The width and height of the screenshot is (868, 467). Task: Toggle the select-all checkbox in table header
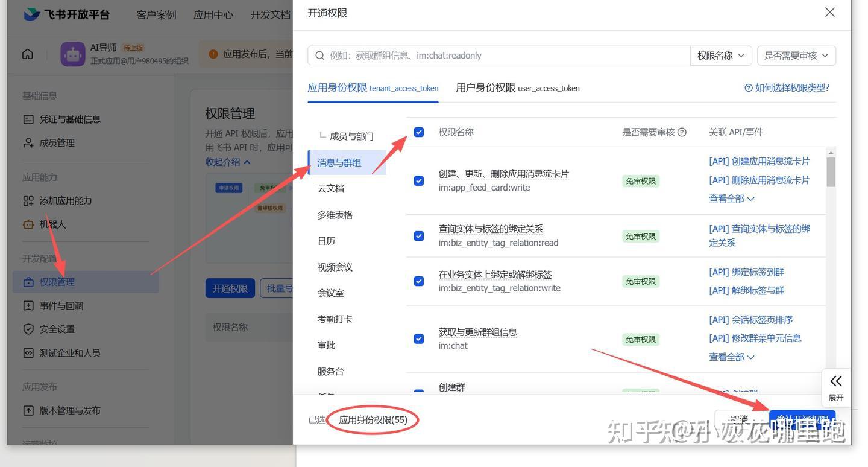pyautogui.click(x=419, y=132)
